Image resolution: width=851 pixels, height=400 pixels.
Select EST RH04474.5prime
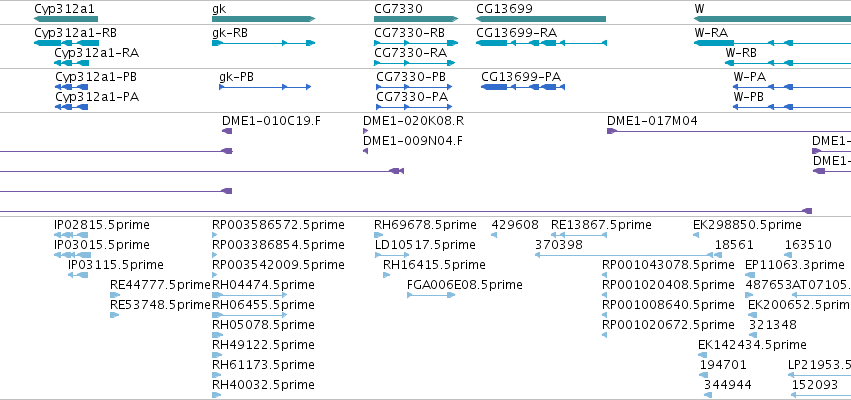click(x=249, y=295)
